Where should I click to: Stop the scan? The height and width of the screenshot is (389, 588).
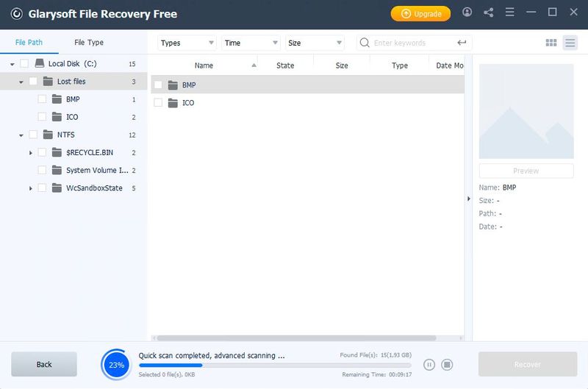[447, 365]
